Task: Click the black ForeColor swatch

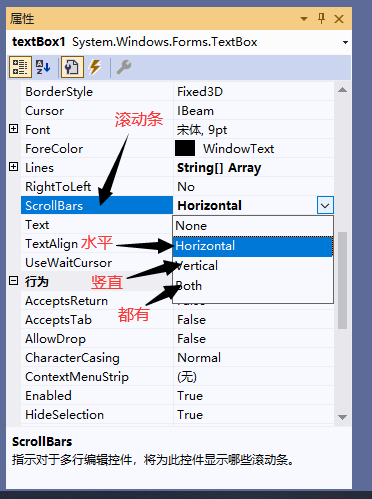Action: click(x=185, y=148)
